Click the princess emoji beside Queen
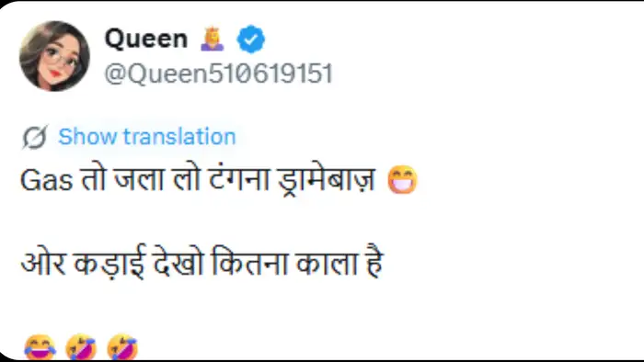The height and width of the screenshot is (362, 644). [213, 39]
